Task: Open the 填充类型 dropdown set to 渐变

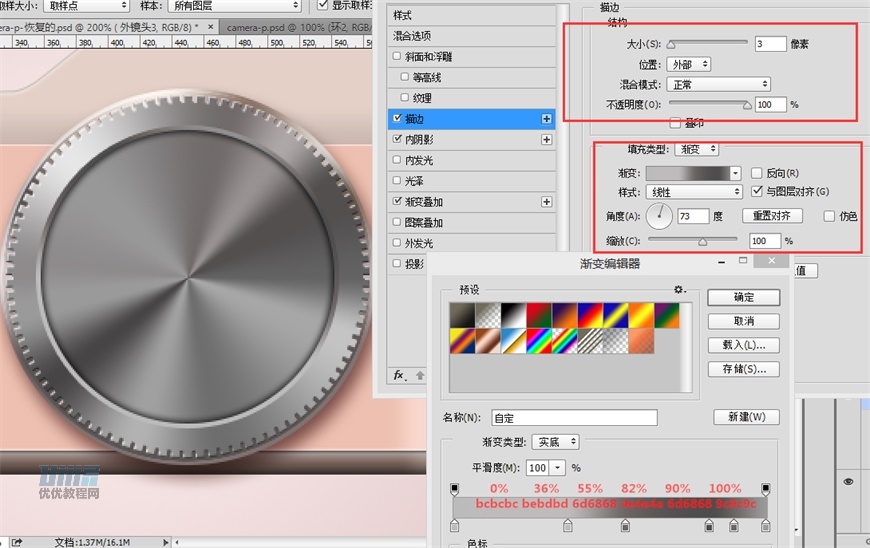Action: [696, 149]
